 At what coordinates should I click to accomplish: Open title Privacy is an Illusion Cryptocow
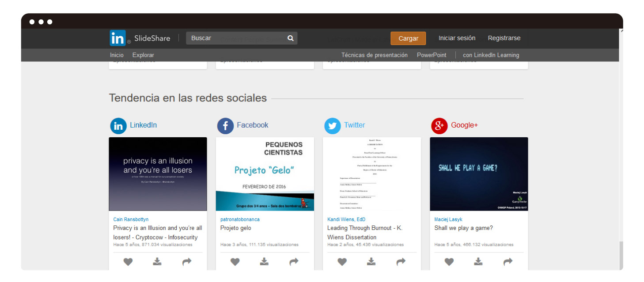[158, 233]
